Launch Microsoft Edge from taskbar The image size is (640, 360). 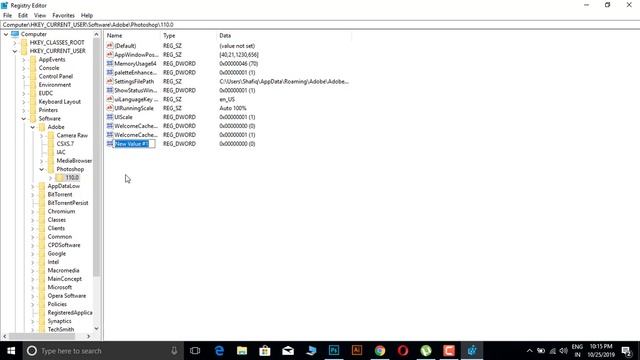click(x=219, y=351)
